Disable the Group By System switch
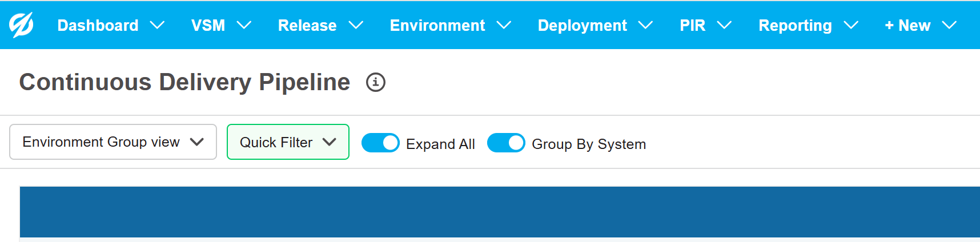The height and width of the screenshot is (242, 980). [x=506, y=143]
